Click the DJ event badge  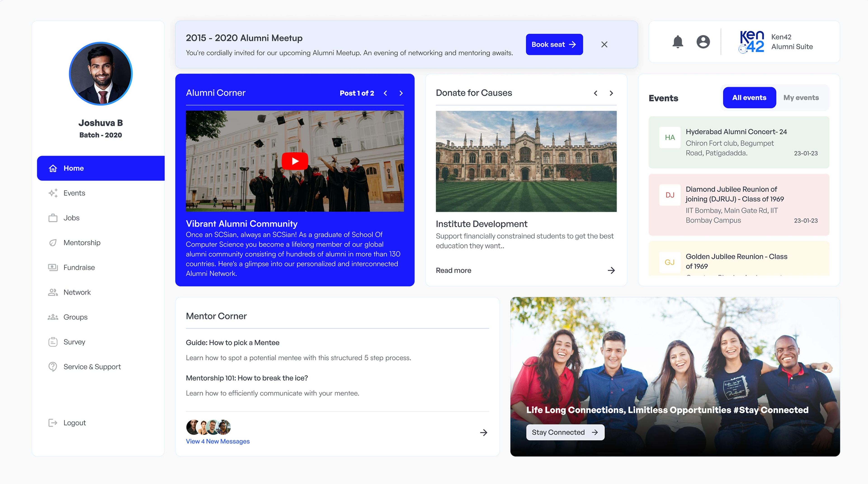point(670,195)
